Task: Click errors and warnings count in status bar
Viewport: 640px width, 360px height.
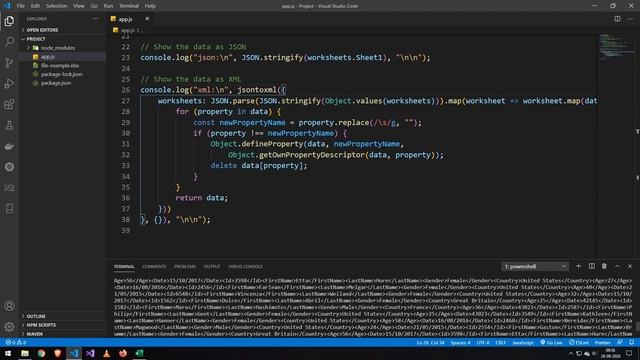Action: (16, 342)
